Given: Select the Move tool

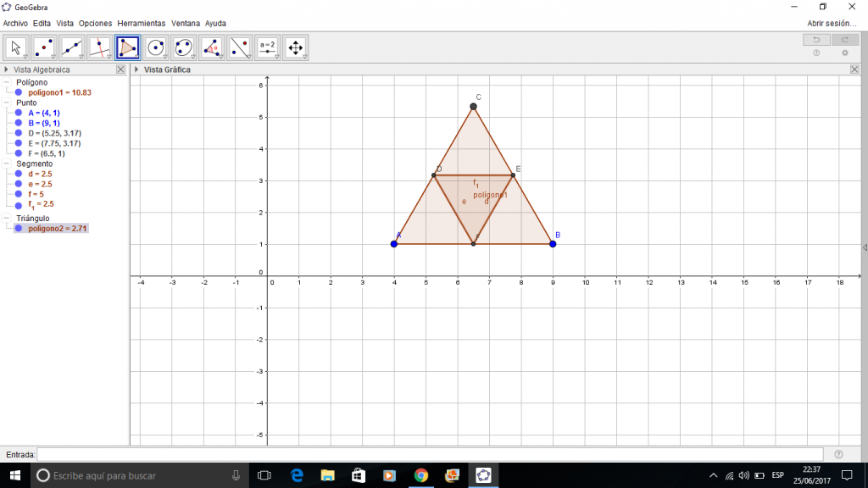Looking at the screenshot, I should [x=15, y=47].
